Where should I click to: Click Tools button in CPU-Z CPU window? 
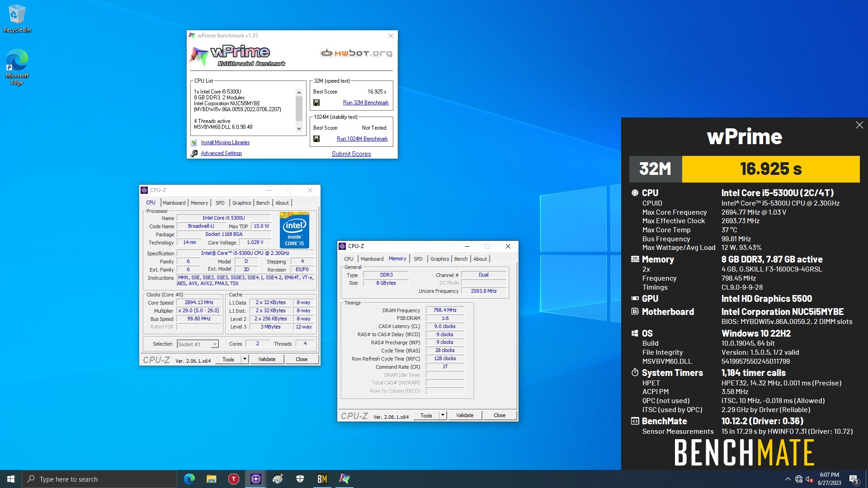228,359
